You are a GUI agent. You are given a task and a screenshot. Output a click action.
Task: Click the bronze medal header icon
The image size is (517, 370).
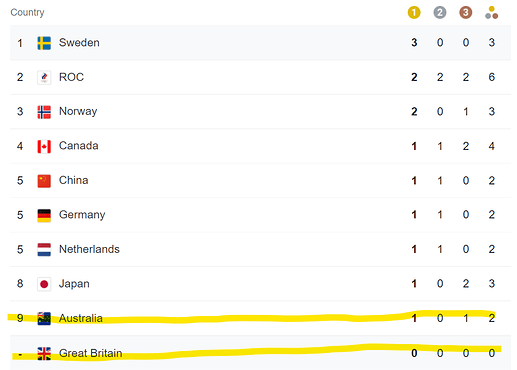click(466, 13)
